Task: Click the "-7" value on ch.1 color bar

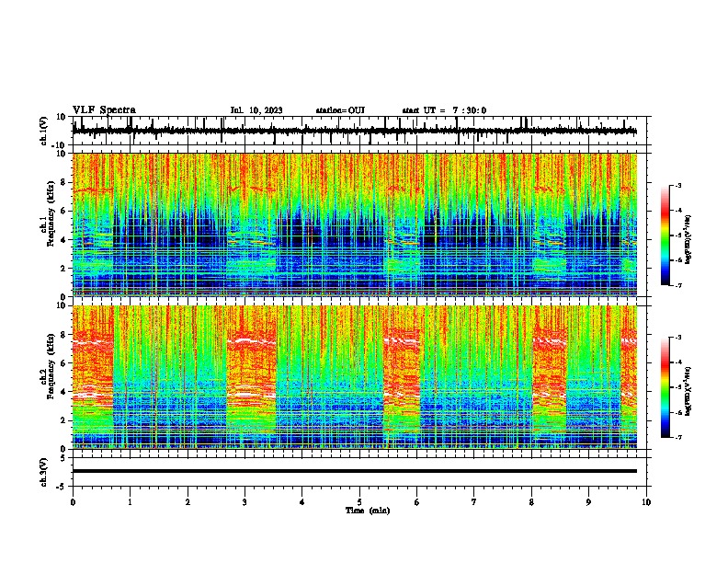Action: (677, 285)
